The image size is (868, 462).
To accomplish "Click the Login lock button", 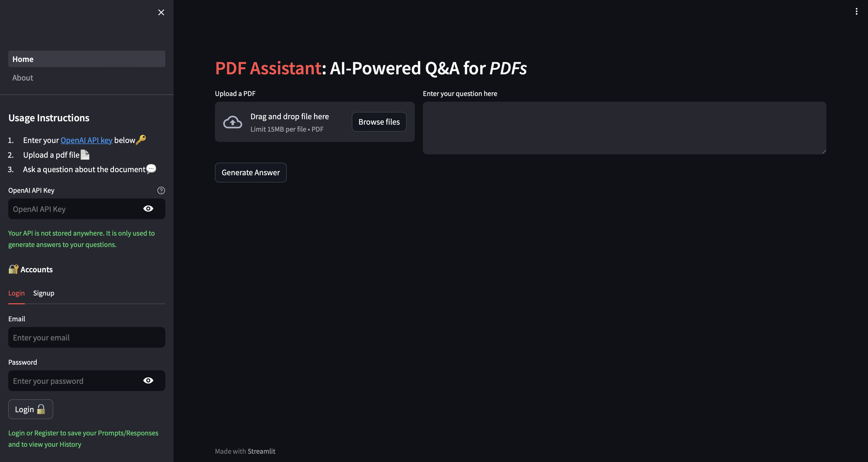I will coord(30,409).
